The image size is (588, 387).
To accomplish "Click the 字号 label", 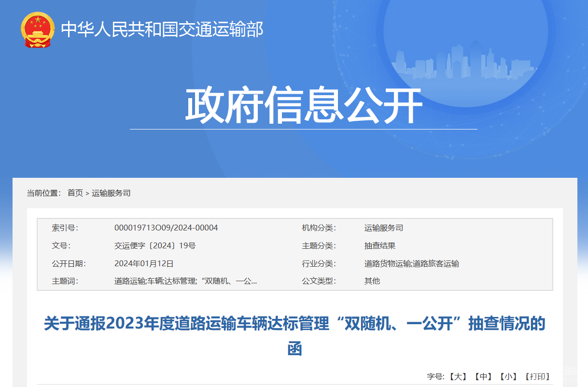I will [x=436, y=376].
